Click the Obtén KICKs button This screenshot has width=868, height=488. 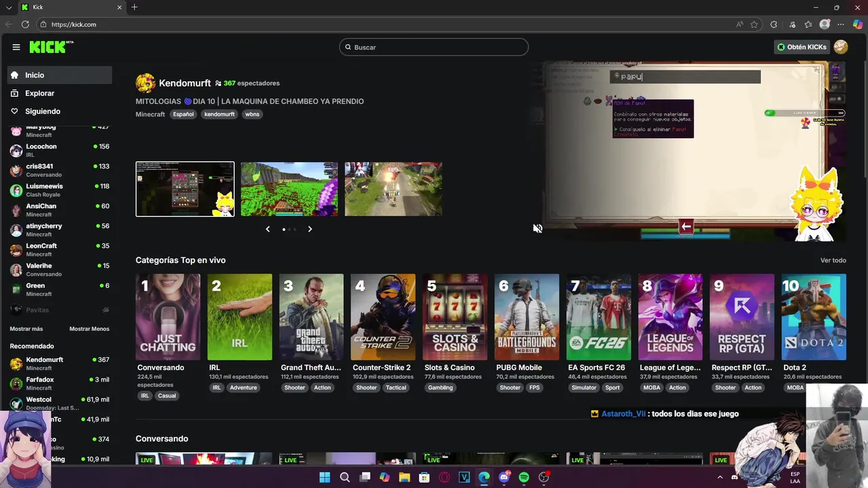[802, 47]
